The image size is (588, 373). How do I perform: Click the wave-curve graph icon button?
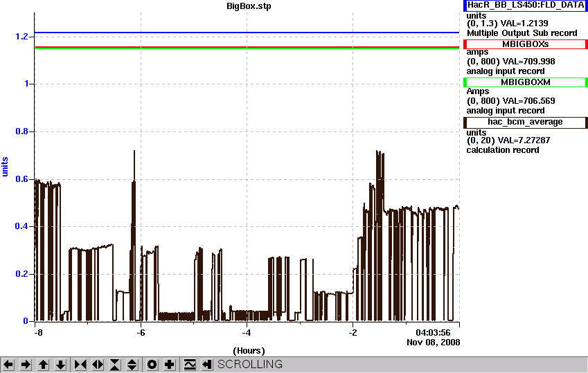pos(189,365)
